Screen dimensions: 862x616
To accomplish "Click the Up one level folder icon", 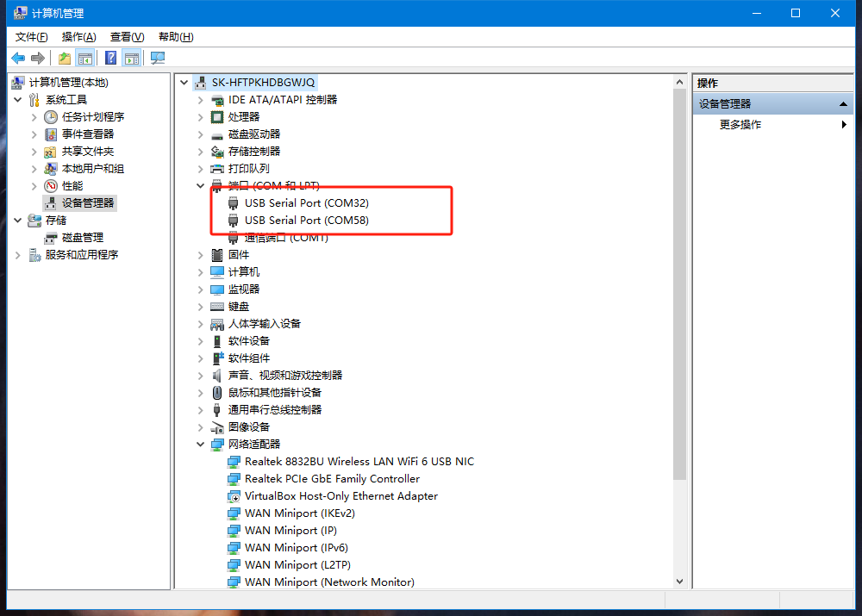I will (x=65, y=58).
